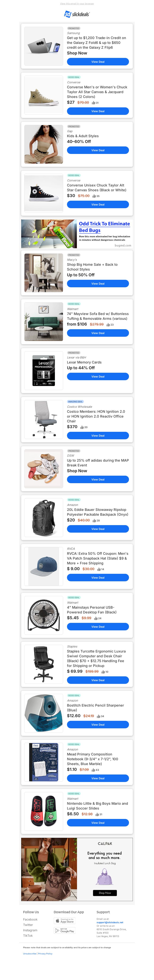Open 'View this email in your browser' link
The width and height of the screenshot is (154, 980).
(x=77, y=3)
